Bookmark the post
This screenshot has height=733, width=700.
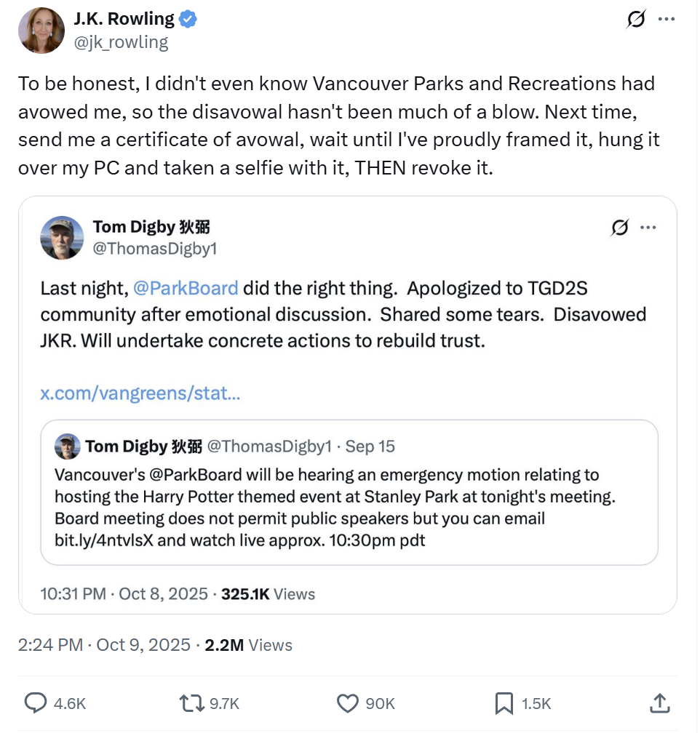[x=505, y=703]
